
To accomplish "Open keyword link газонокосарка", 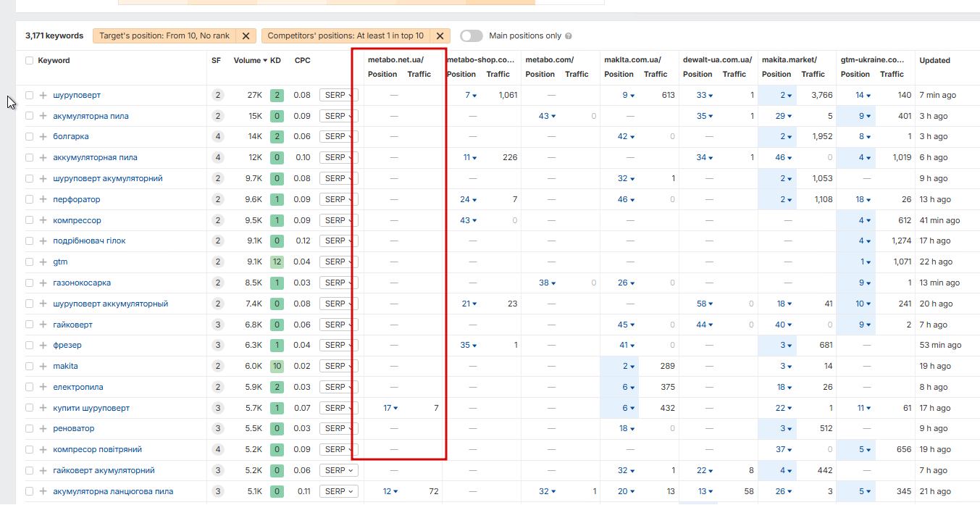I will point(82,283).
